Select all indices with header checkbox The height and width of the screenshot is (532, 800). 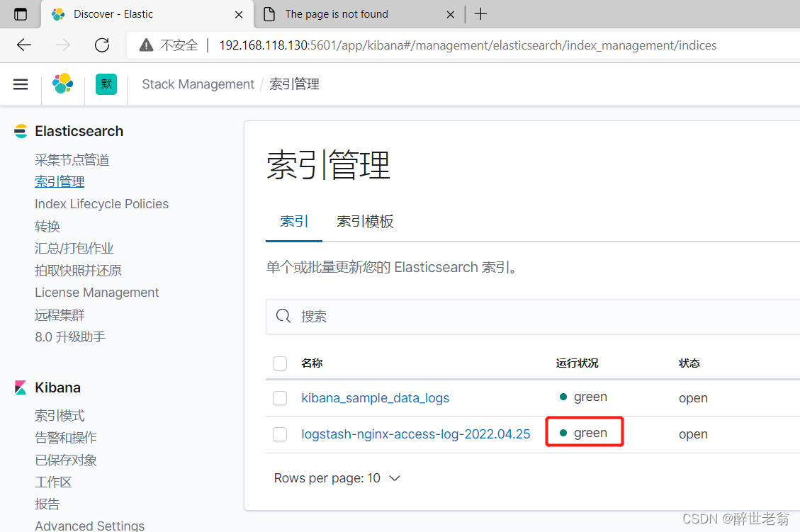tap(280, 363)
